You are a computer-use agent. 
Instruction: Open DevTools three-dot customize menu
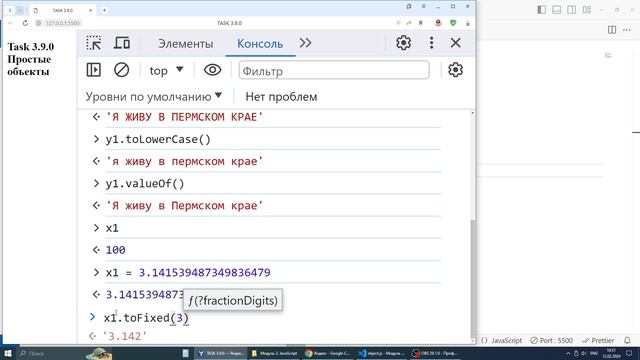[431, 43]
